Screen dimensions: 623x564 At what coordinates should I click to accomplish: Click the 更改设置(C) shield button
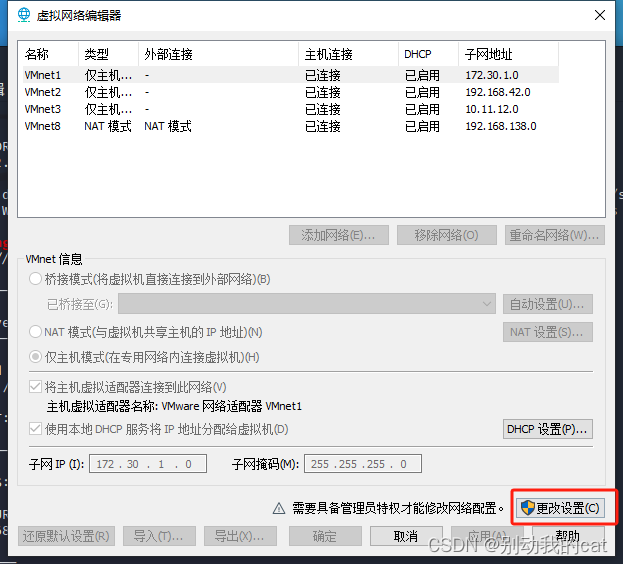[x=560, y=508]
